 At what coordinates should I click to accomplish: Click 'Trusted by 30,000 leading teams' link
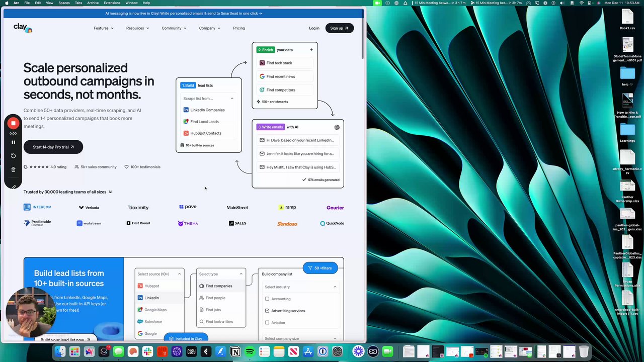[67, 192]
